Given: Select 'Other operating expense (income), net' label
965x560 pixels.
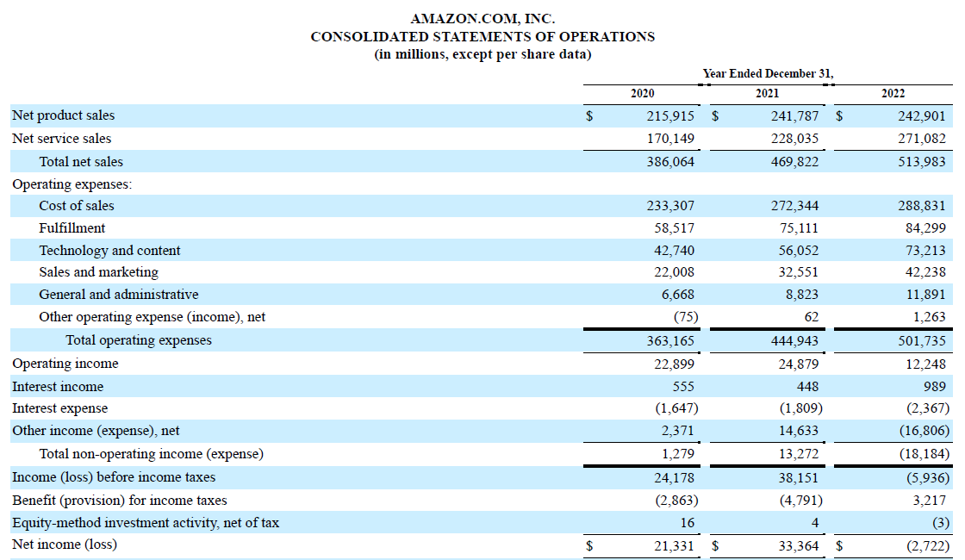Looking at the screenshot, I should pyautogui.click(x=152, y=317).
